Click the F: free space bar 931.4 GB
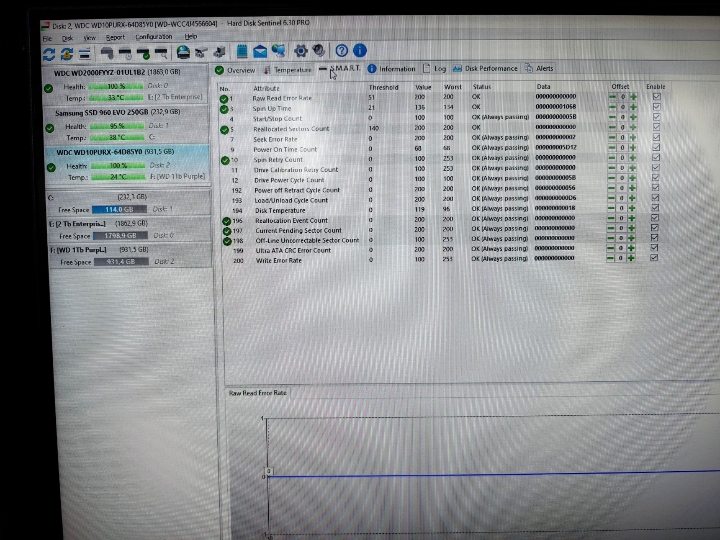The width and height of the screenshot is (720, 540). pyautogui.click(x=121, y=262)
